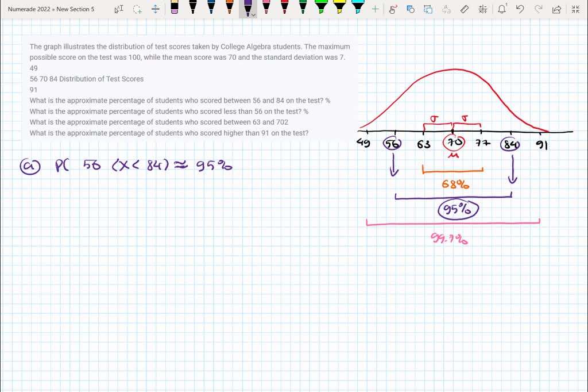Open the New Section 5 section
Image resolution: width=588 pixels, height=392 pixels.
[x=76, y=9]
